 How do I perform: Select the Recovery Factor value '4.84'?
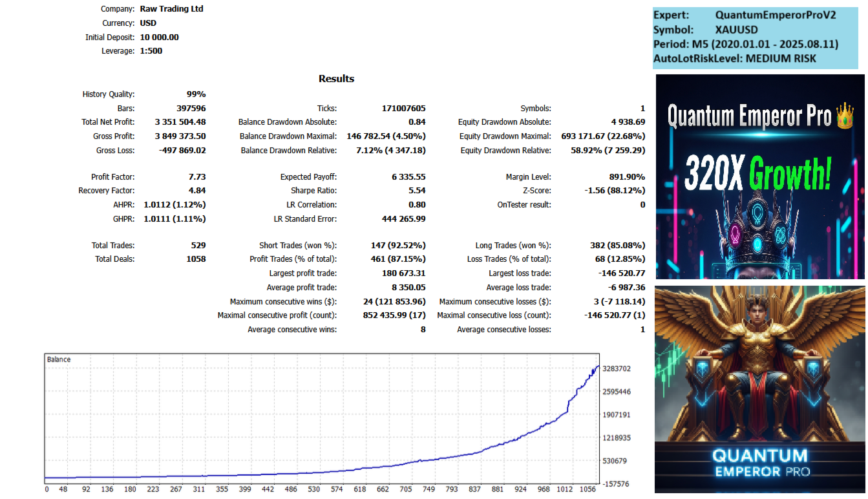pyautogui.click(x=196, y=191)
